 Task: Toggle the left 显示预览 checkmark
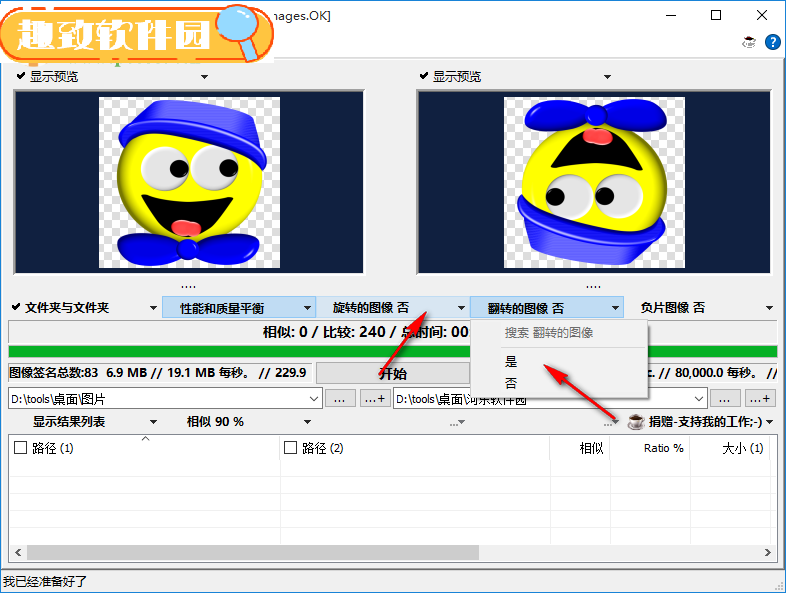point(21,76)
